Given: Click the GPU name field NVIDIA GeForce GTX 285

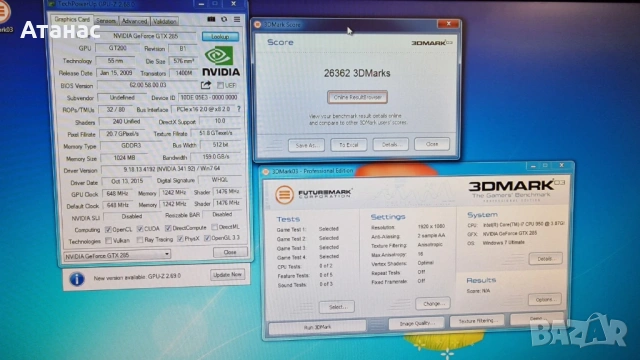Looking at the screenshot, I should (145, 36).
